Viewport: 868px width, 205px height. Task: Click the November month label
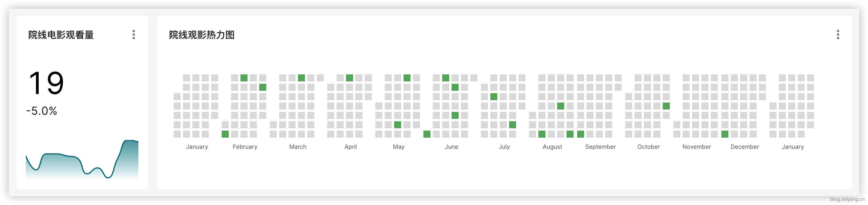696,147
